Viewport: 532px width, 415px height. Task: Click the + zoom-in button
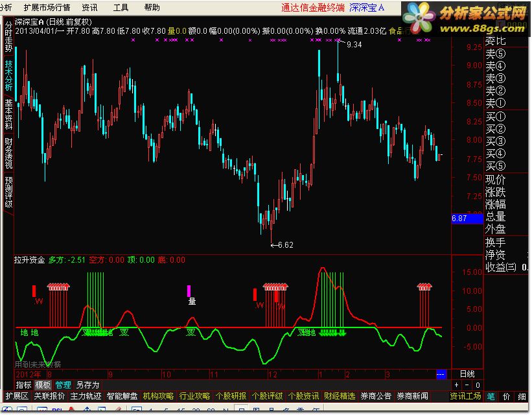tap(456, 385)
